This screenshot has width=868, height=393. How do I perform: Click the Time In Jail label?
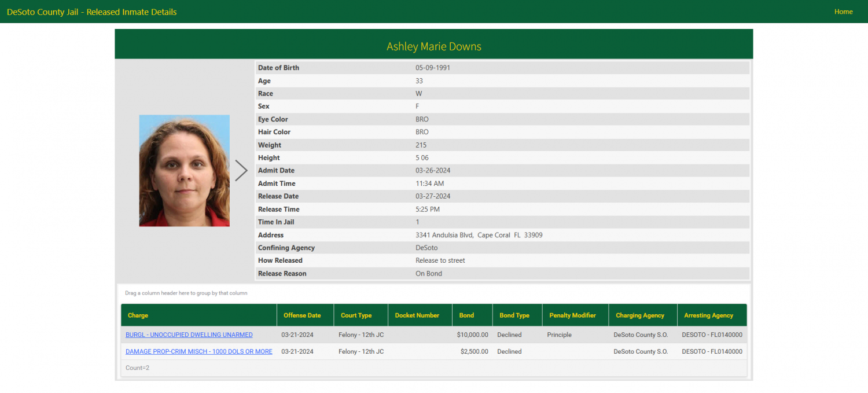tap(276, 222)
